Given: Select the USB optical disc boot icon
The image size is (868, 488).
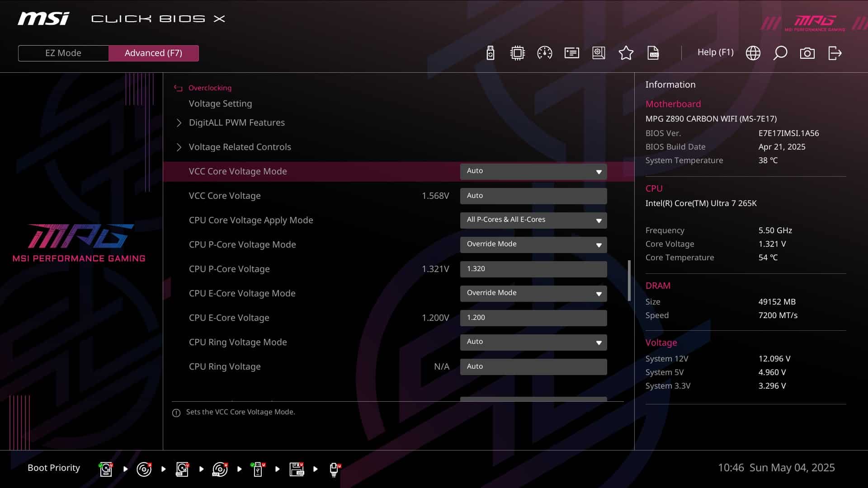Looking at the screenshot, I should pyautogui.click(x=220, y=469).
